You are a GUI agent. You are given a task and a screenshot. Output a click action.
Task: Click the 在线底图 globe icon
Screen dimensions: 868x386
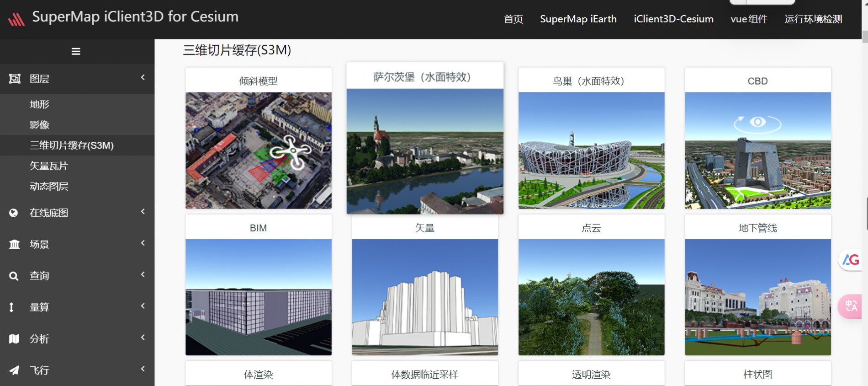tap(14, 213)
